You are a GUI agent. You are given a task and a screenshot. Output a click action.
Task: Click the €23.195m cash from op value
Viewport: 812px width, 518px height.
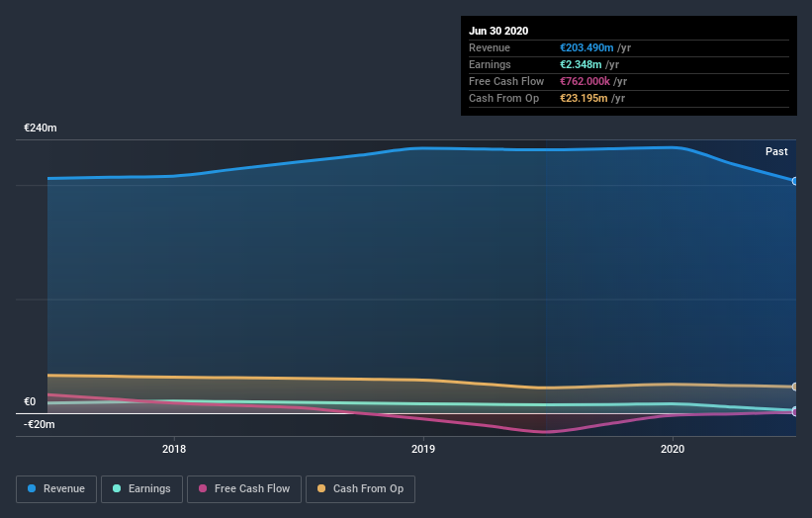pos(584,98)
